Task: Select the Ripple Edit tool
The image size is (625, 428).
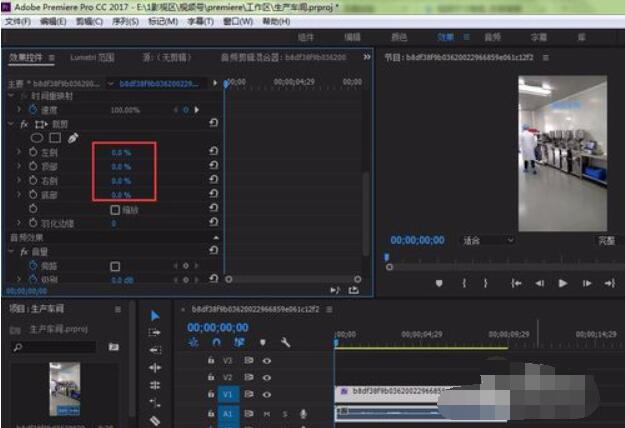Action: coord(155,367)
